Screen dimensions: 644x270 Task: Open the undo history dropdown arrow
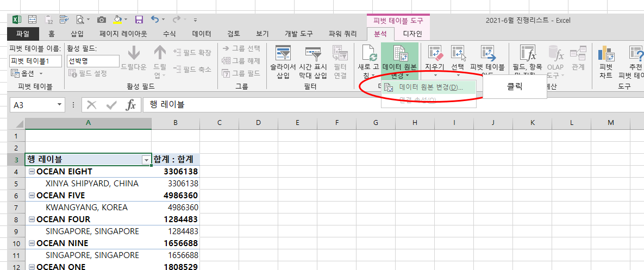[163, 20]
